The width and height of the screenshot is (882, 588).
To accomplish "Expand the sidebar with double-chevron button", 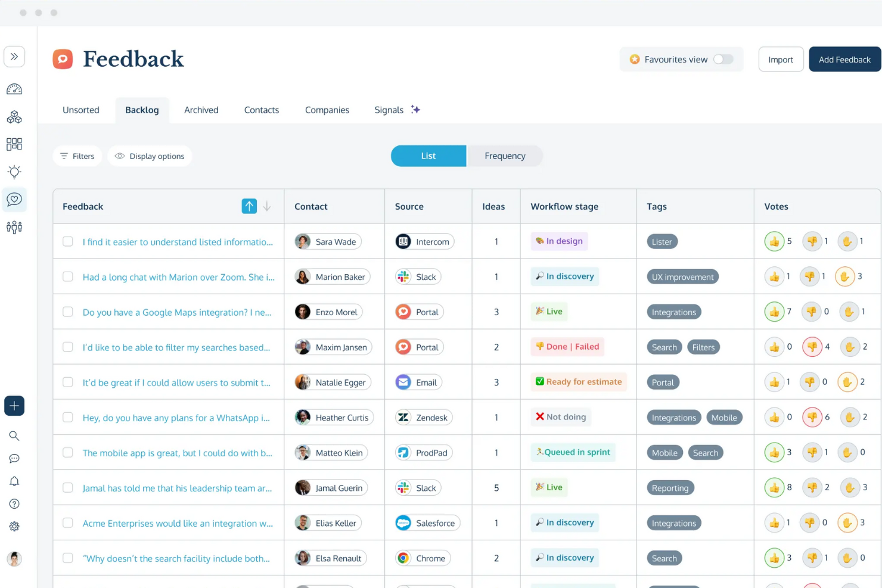I will pyautogui.click(x=14, y=57).
